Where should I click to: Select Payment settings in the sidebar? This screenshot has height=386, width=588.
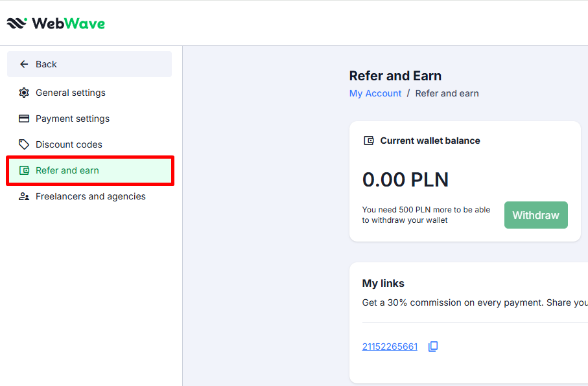coord(73,119)
